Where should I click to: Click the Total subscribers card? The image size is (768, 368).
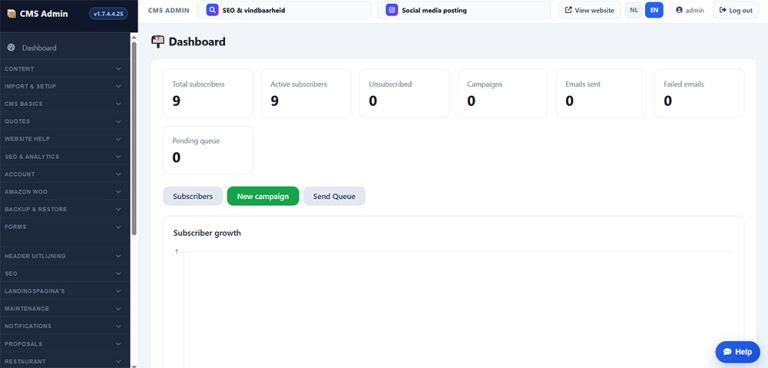click(x=208, y=93)
